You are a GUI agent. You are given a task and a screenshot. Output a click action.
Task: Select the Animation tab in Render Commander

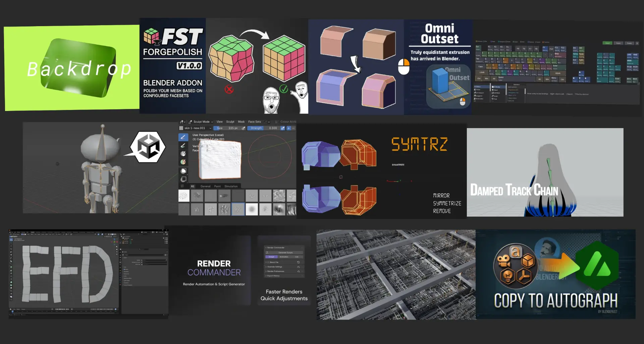click(284, 257)
